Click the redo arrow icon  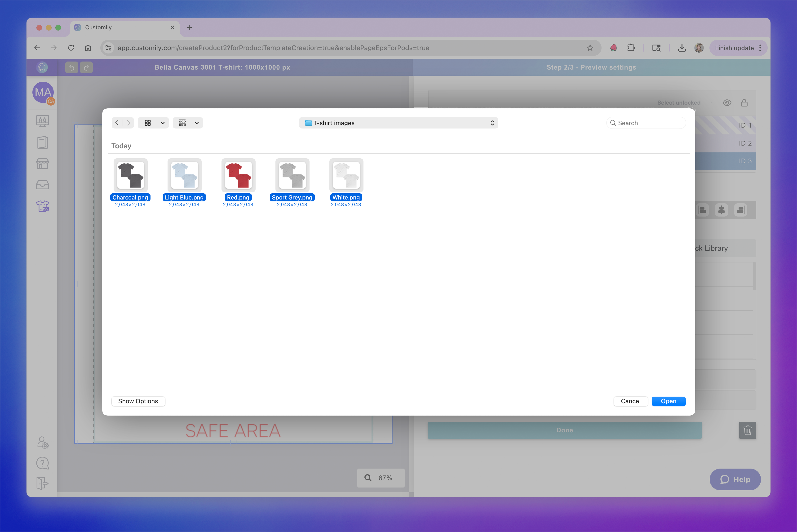[86, 67]
